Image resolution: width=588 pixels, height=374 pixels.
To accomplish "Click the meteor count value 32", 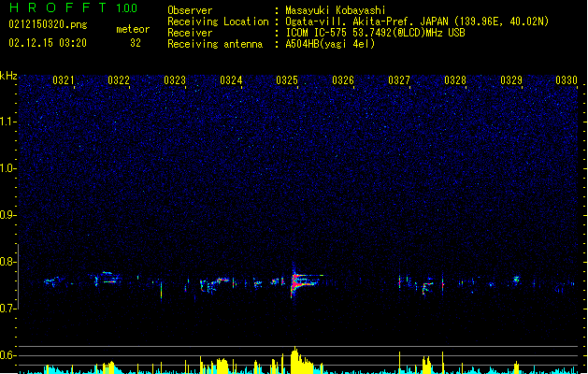I will 136,43.
